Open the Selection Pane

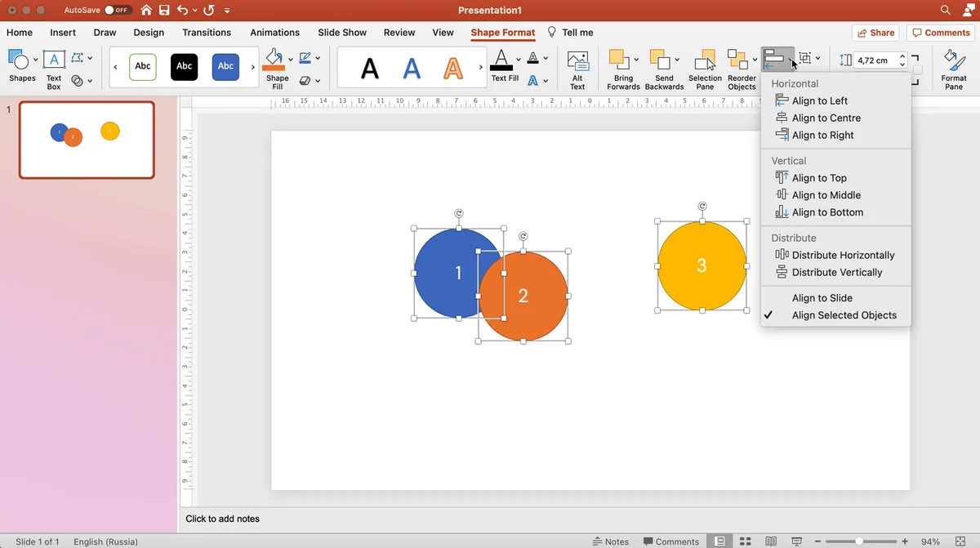pos(705,69)
